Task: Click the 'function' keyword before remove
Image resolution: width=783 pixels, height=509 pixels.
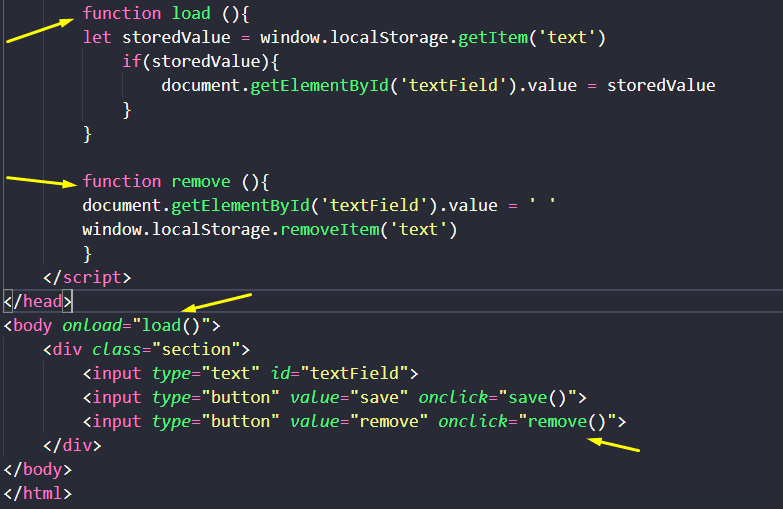Action: 121,181
